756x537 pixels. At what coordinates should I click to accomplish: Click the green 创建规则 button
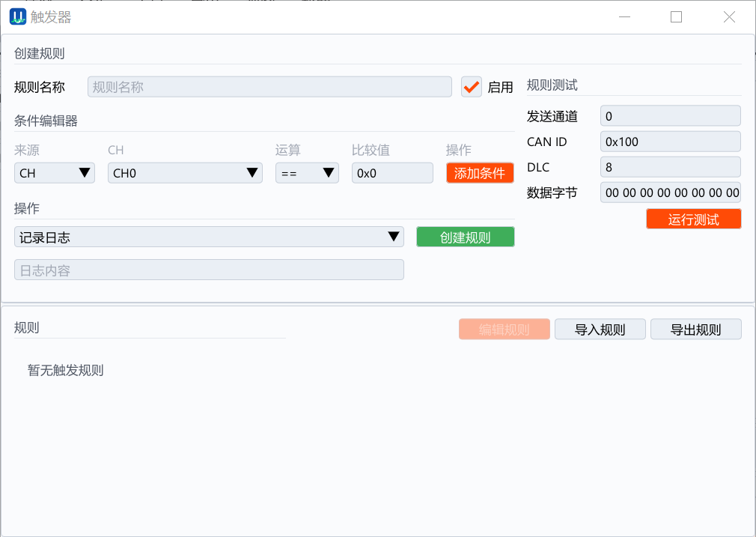click(466, 237)
